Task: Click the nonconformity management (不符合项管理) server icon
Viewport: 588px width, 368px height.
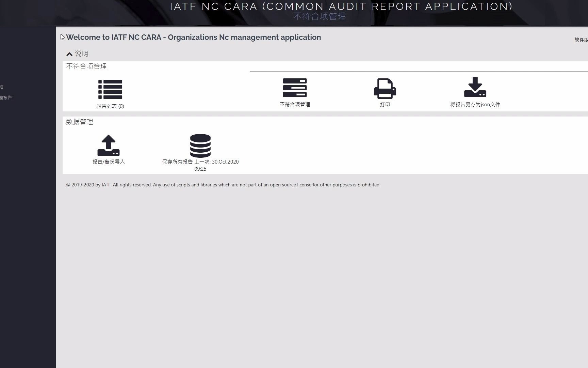Action: pos(295,88)
